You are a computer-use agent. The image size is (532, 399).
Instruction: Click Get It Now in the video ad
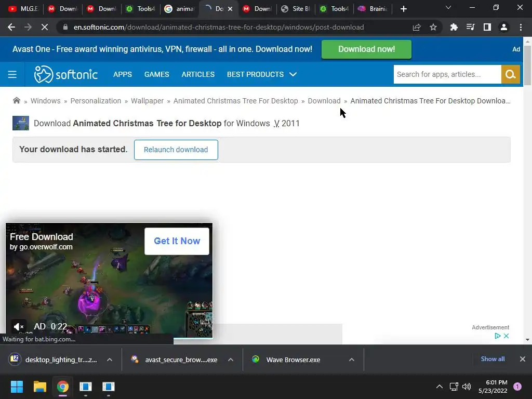(x=177, y=241)
